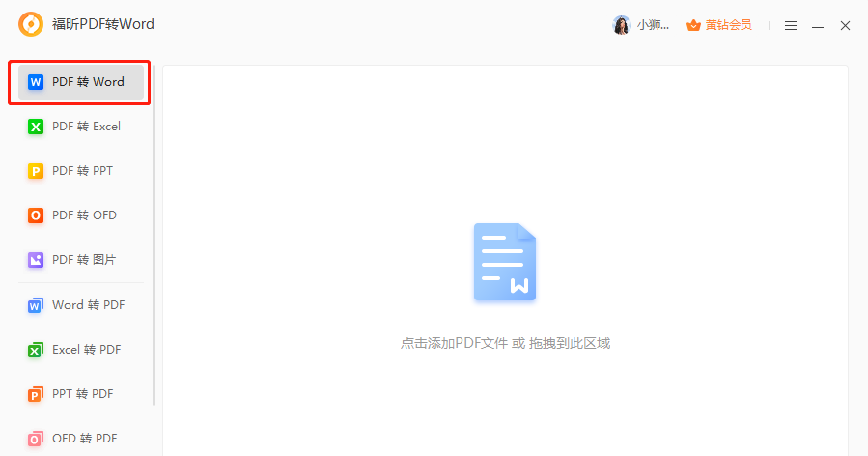868x456 pixels.
Task: Select the purple picture icon for PDF 转 图片
Action: point(36,259)
